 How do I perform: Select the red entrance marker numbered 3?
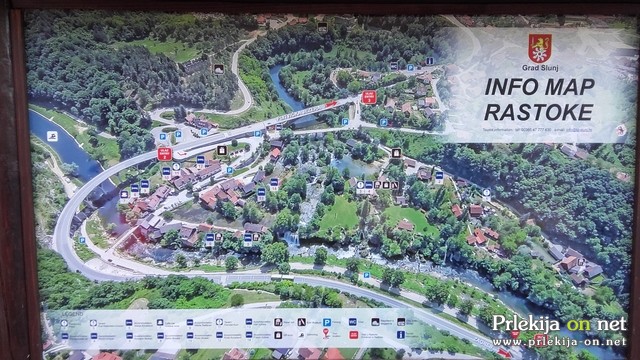[x=369, y=97]
